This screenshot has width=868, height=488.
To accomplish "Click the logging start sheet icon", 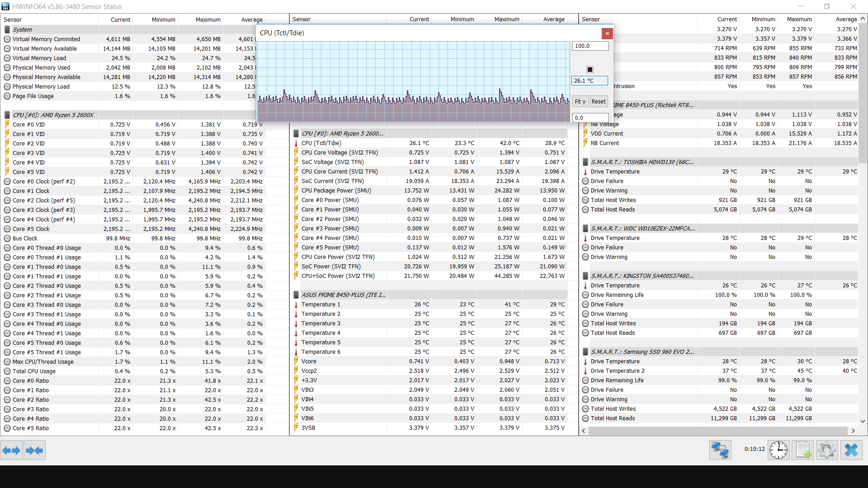I will point(803,450).
